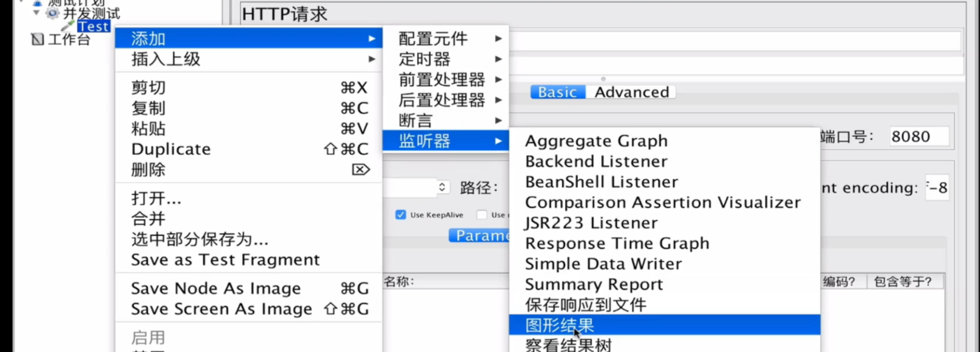This screenshot has width=980, height=352.
Task: Select the Basic tab
Action: pyautogui.click(x=557, y=92)
